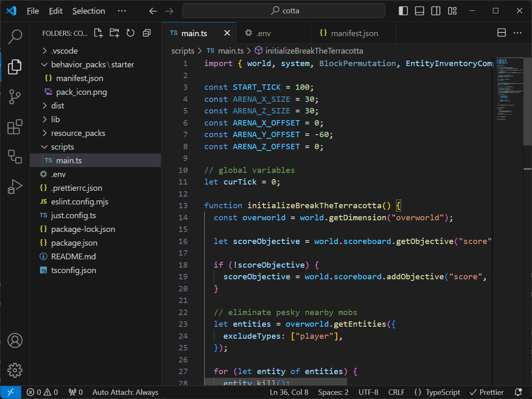Open the File menu
Image resolution: width=532 pixels, height=399 pixels.
tap(32, 11)
